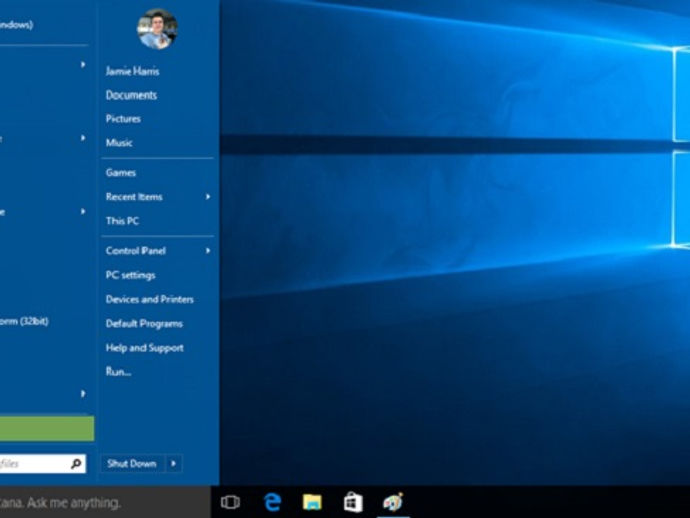The width and height of the screenshot is (690, 518).
Task: Open This PC
Action: (x=122, y=221)
